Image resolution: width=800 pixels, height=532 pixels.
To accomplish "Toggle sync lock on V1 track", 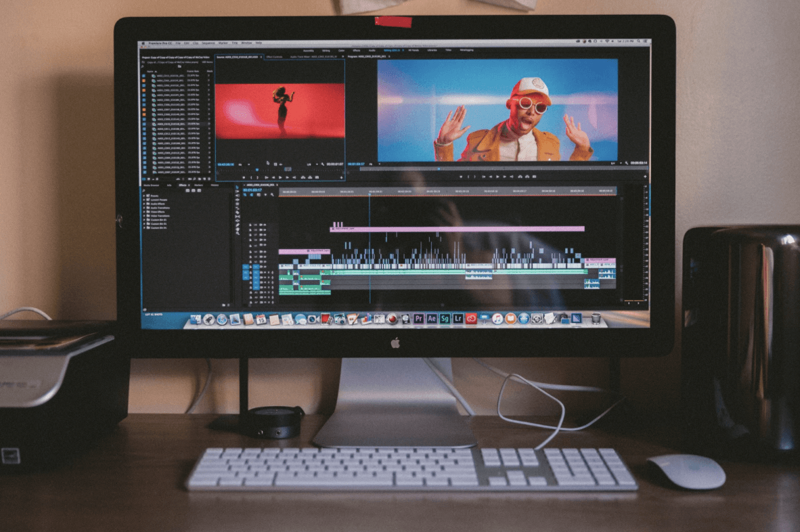I will tap(261, 267).
